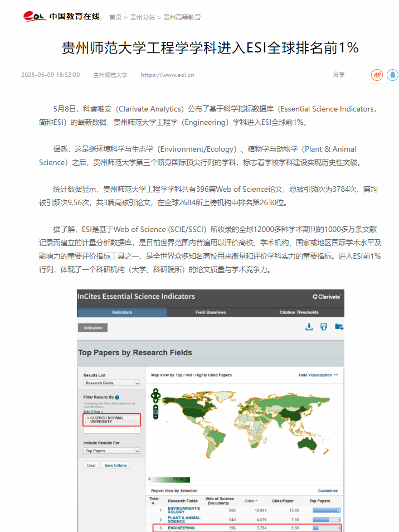Click the publish date 2025-05-09 18:32:00
399x532 pixels.
pyautogui.click(x=51, y=75)
